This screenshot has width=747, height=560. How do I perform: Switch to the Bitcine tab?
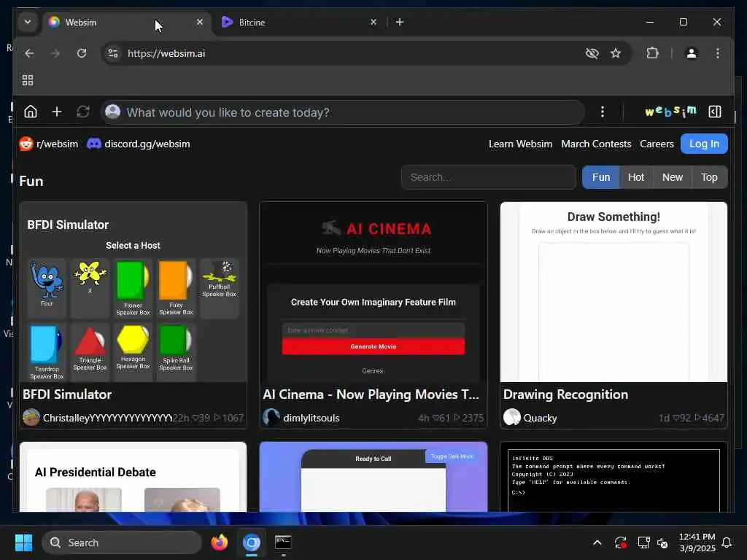(x=299, y=22)
